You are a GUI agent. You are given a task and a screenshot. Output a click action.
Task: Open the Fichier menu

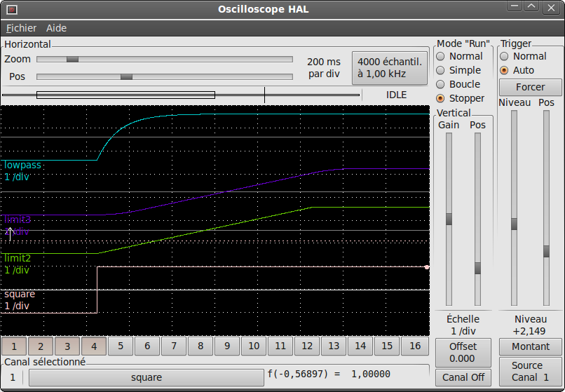pos(21,28)
